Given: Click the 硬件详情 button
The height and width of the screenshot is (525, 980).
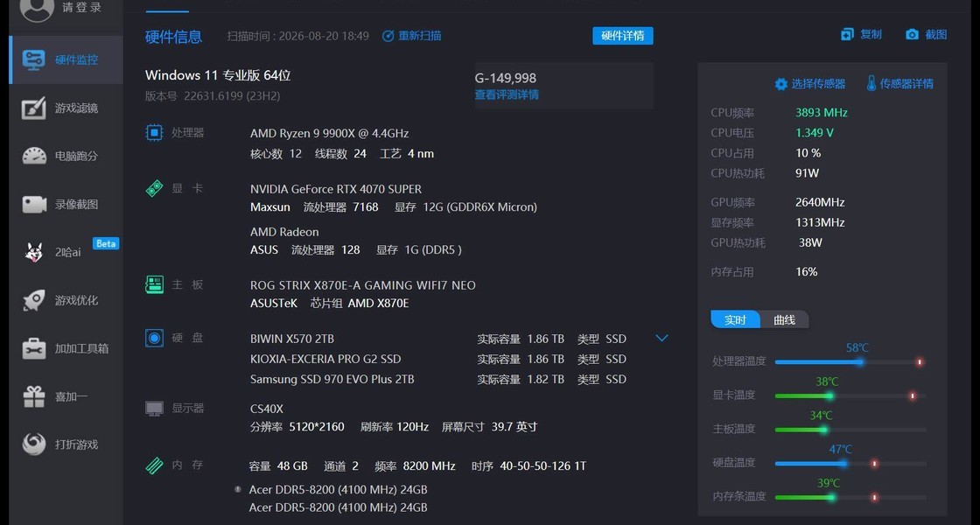Looking at the screenshot, I should click(x=622, y=36).
